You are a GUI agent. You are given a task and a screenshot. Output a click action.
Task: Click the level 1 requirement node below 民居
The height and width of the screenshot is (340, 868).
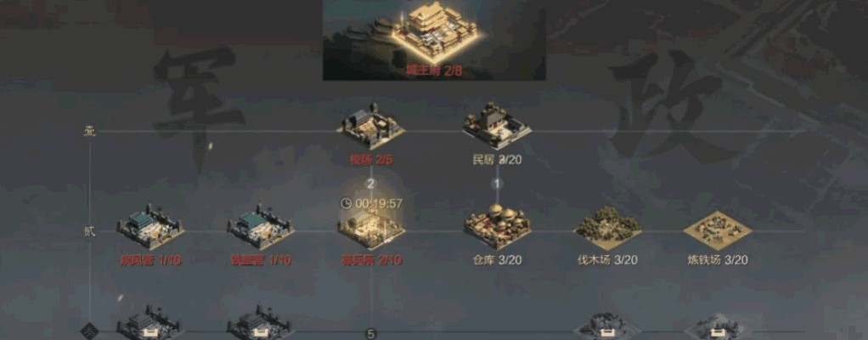click(x=497, y=184)
